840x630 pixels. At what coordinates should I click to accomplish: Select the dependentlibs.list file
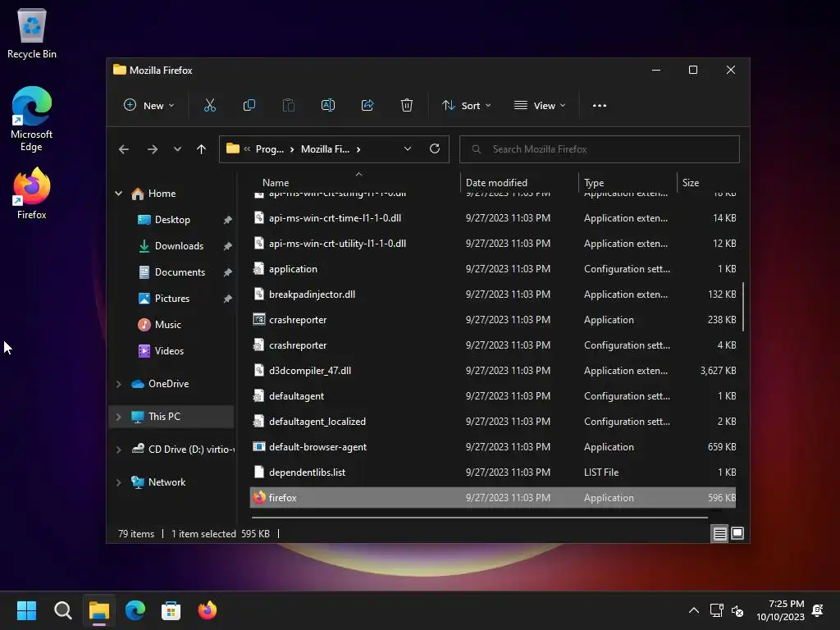493,472
